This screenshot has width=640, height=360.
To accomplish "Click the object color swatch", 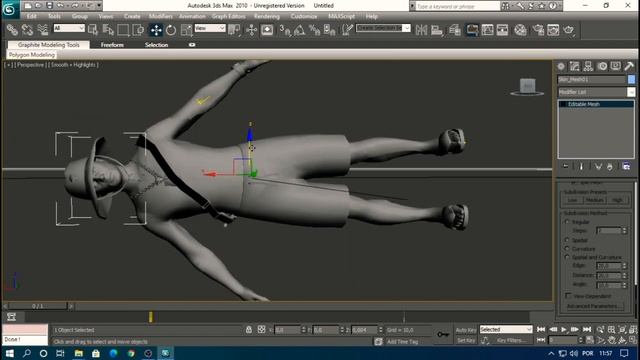I will [x=631, y=79].
